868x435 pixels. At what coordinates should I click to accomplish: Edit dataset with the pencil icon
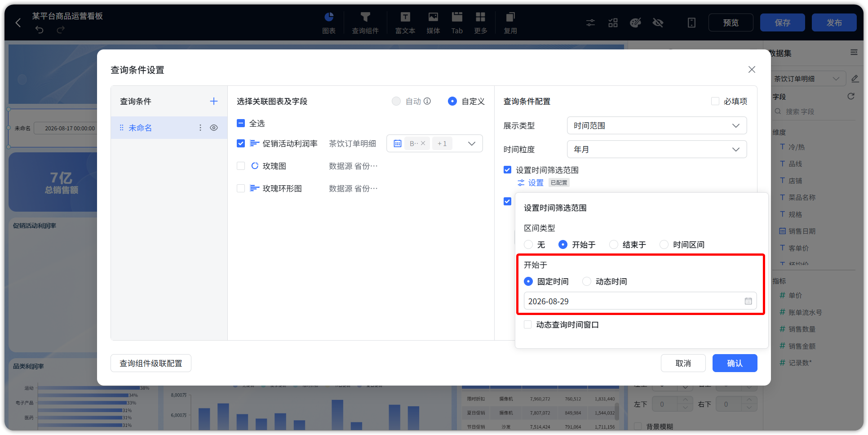(855, 79)
